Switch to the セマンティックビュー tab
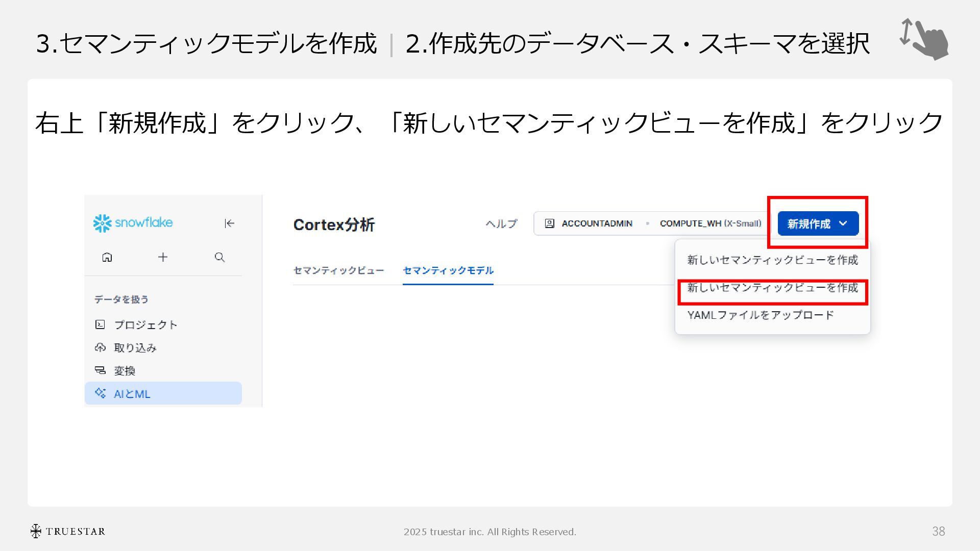 click(x=338, y=270)
